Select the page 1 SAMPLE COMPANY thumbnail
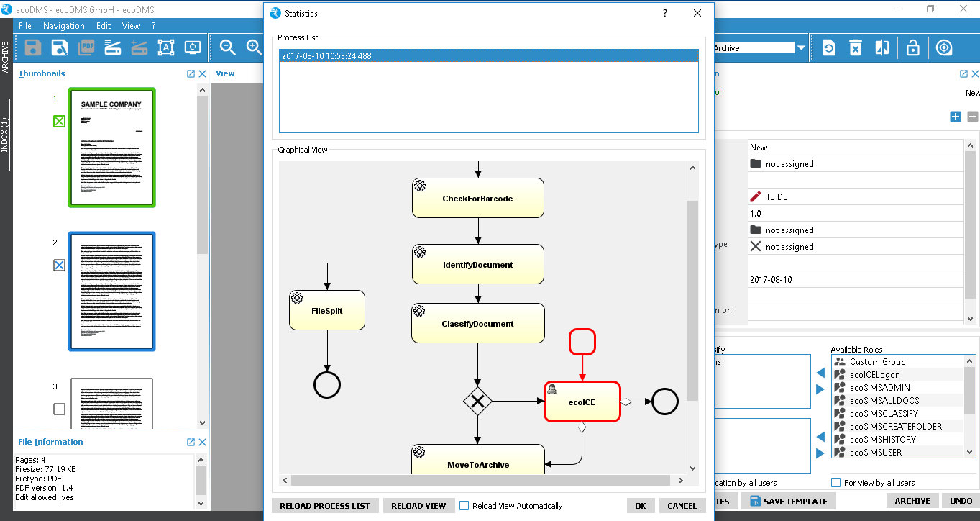Viewport: 980px width, 521px height. coord(111,148)
